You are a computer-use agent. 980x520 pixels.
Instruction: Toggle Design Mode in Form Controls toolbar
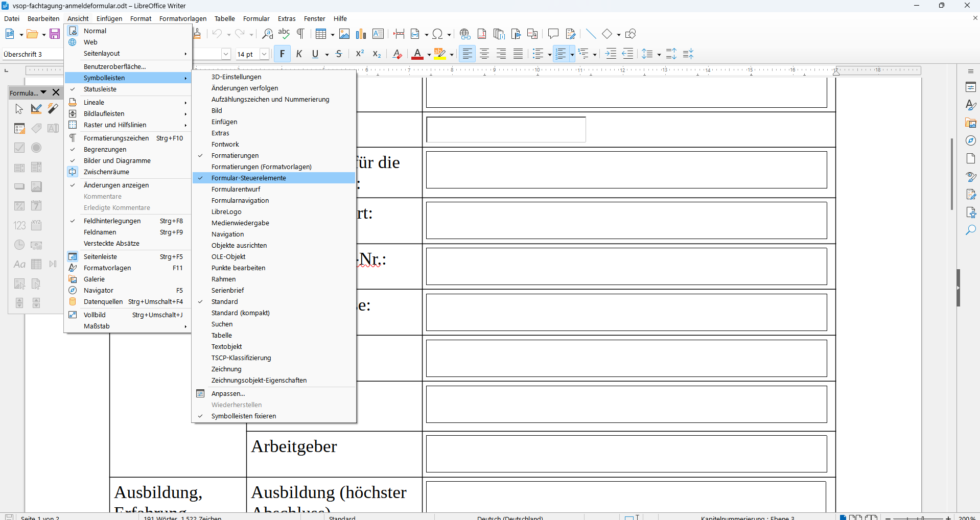pyautogui.click(x=36, y=109)
